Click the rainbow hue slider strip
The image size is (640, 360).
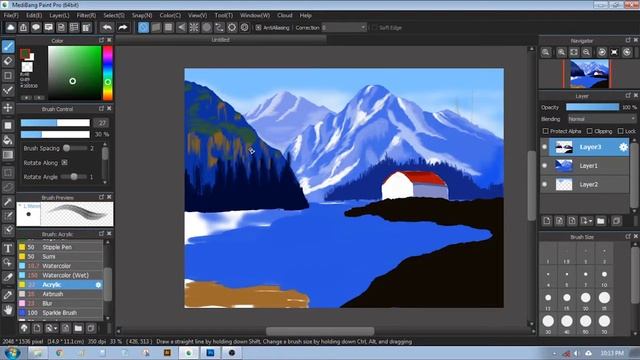click(x=108, y=73)
